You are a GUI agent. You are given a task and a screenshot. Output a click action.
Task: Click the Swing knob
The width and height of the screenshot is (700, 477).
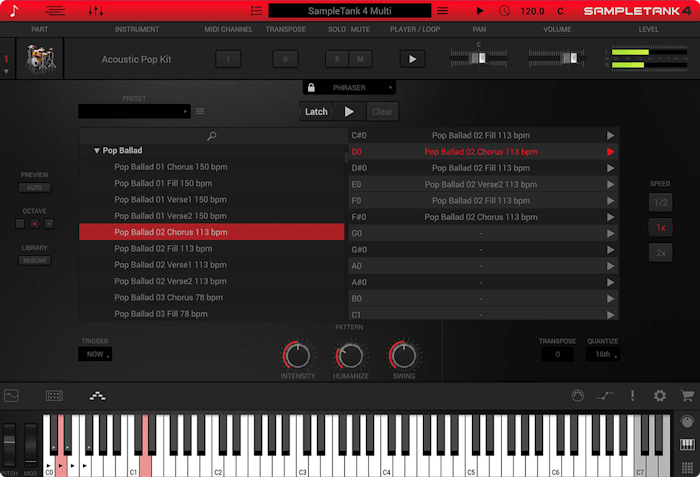404,356
